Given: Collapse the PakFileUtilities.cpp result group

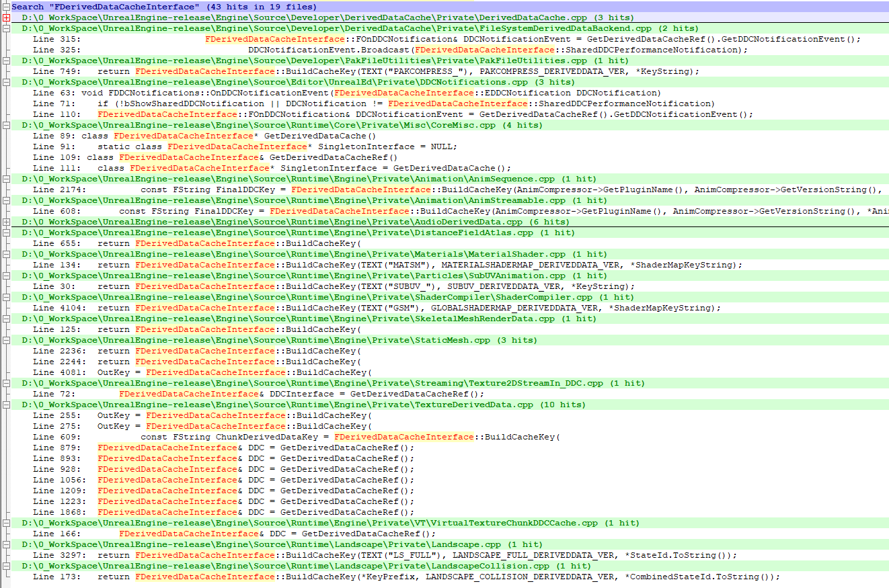Looking at the screenshot, I should click(5, 60).
